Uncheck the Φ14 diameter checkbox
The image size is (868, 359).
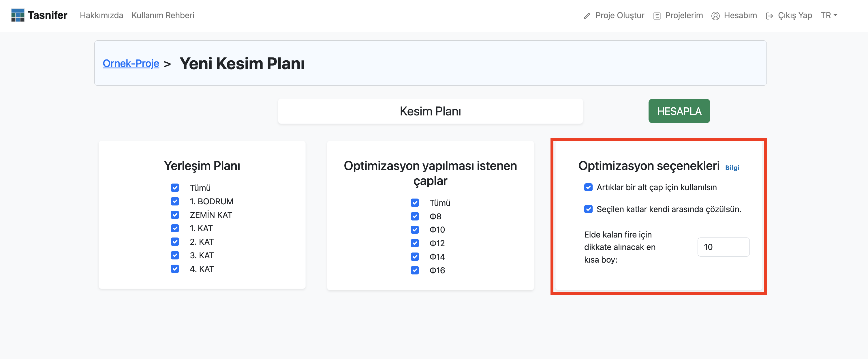coord(415,257)
